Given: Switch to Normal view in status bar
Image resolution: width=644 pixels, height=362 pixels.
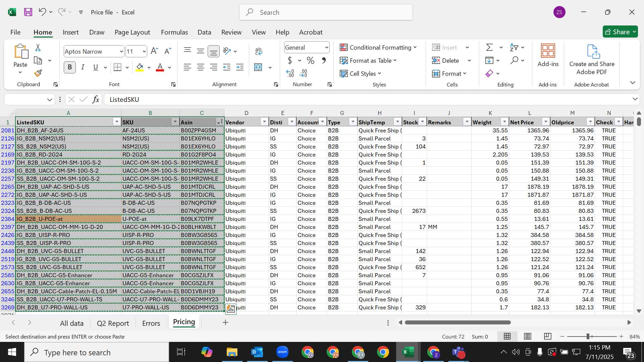Looking at the screenshot, I should coord(507,336).
